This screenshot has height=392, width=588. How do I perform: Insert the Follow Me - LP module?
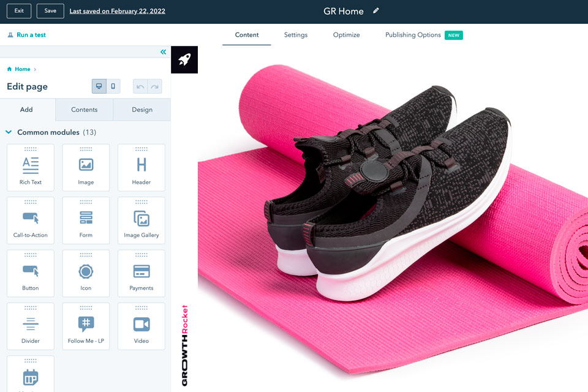[x=86, y=326]
